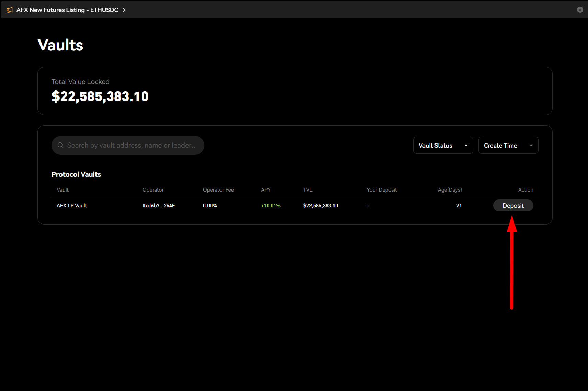Click operator address 0xd6b7...264E
This screenshot has width=588, height=391.
[159, 206]
